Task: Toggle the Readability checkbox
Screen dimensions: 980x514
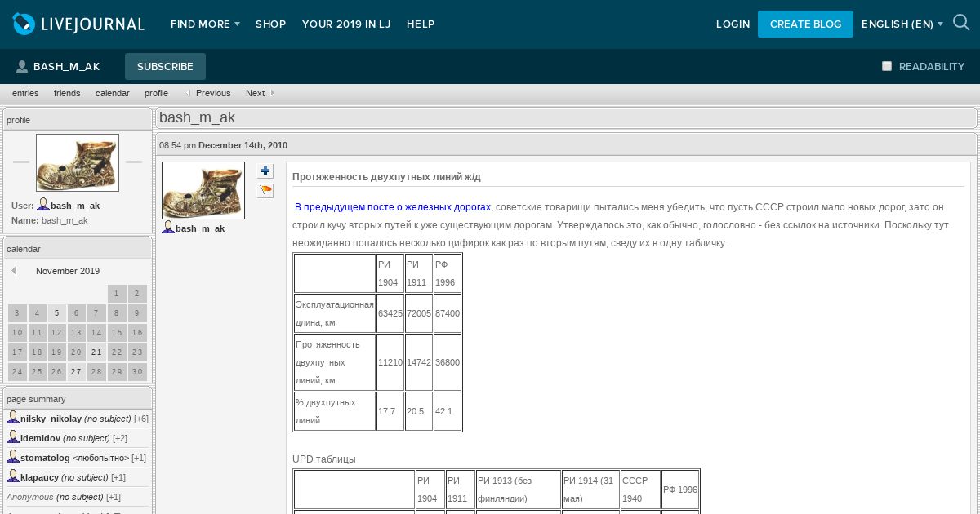Action: [x=887, y=66]
